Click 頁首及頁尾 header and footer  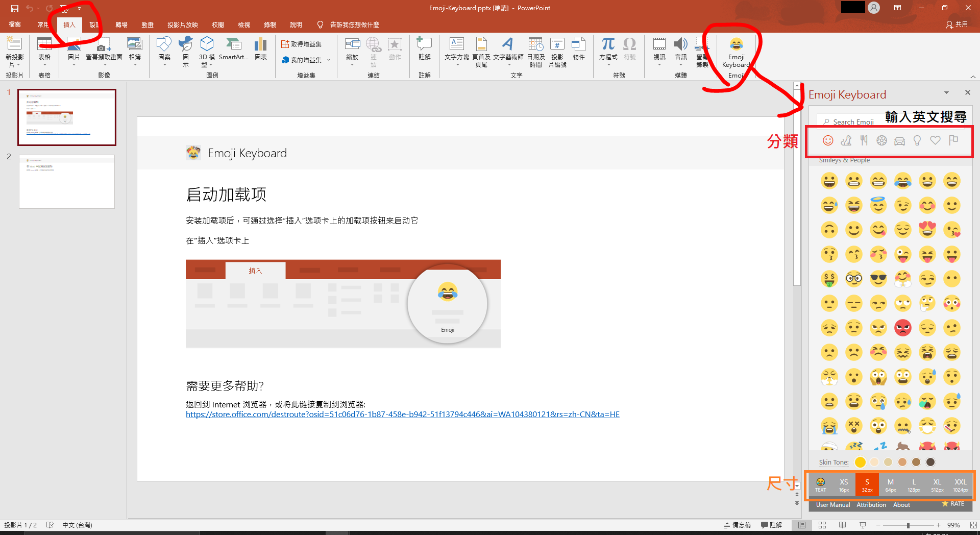(481, 52)
